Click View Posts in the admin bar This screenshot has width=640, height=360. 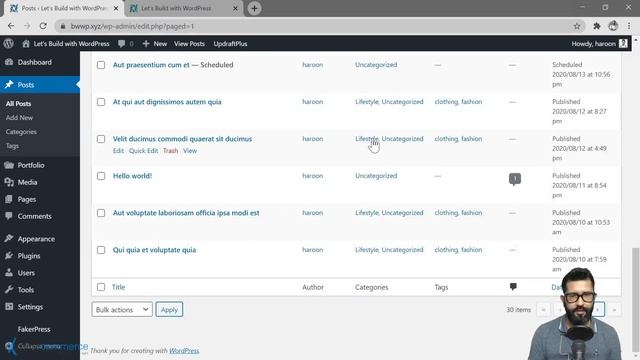(x=189, y=44)
